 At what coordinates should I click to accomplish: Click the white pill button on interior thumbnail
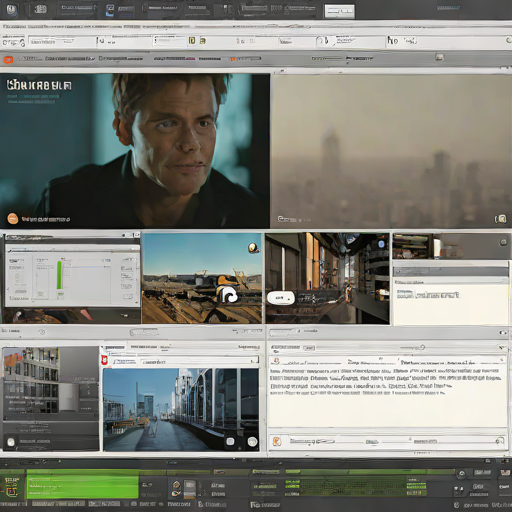pos(281,298)
